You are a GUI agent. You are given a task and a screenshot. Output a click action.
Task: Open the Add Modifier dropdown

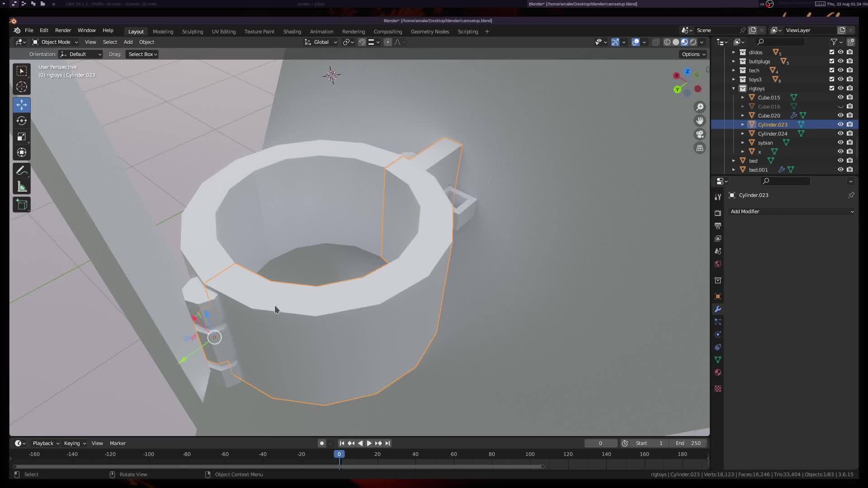(x=791, y=211)
